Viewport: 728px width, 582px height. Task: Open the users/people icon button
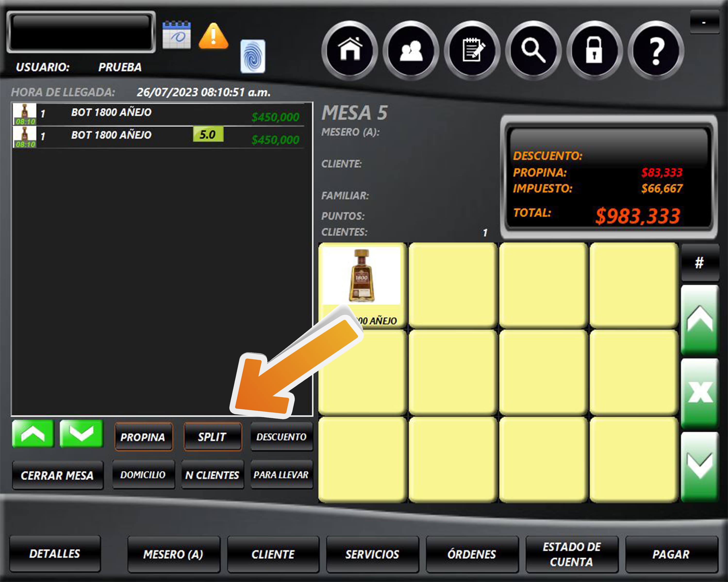pyautogui.click(x=411, y=50)
